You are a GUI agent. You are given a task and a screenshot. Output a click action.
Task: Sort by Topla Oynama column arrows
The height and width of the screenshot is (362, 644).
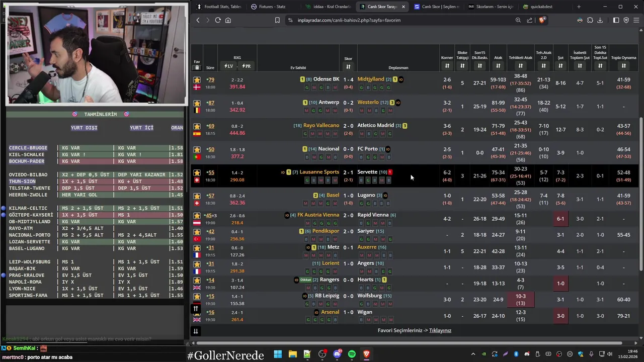click(623, 66)
